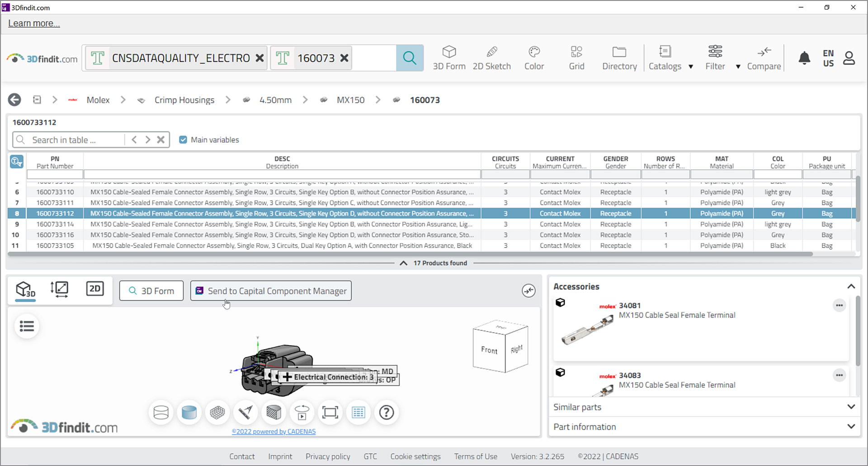
Task: Click the notification bell icon
Action: 804,58
